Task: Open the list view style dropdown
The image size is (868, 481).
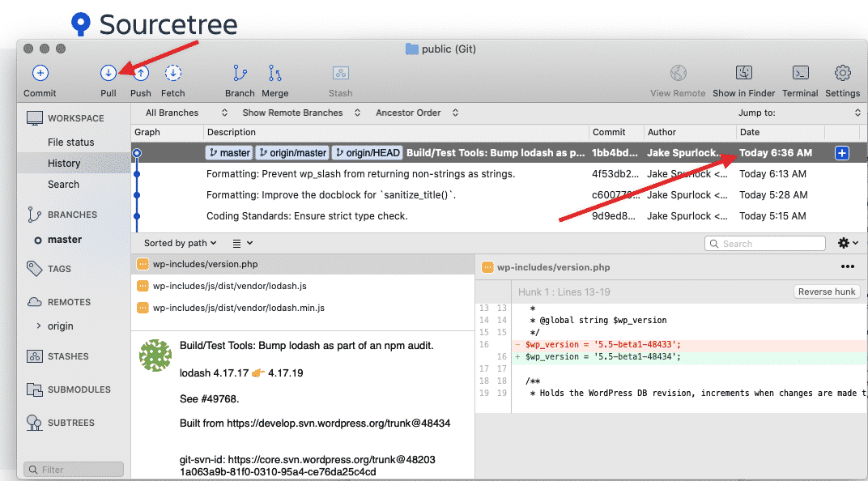Action: 242,243
